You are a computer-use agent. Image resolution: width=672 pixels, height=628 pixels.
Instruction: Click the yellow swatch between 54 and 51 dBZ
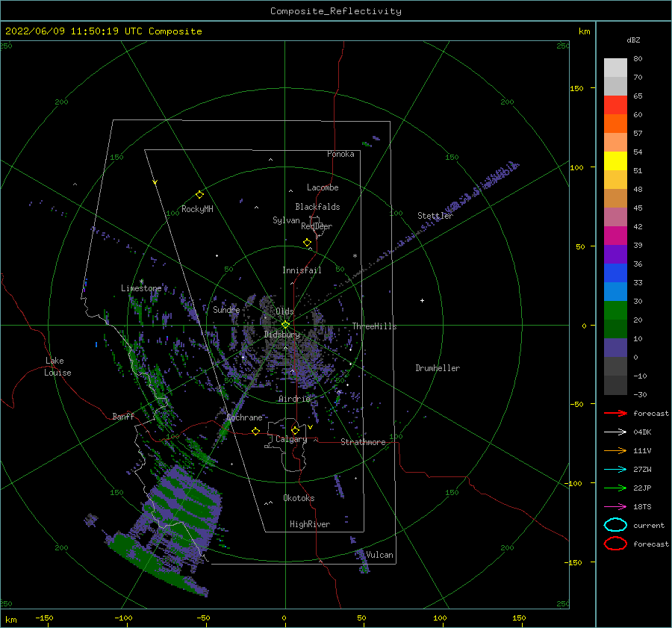coord(615,161)
